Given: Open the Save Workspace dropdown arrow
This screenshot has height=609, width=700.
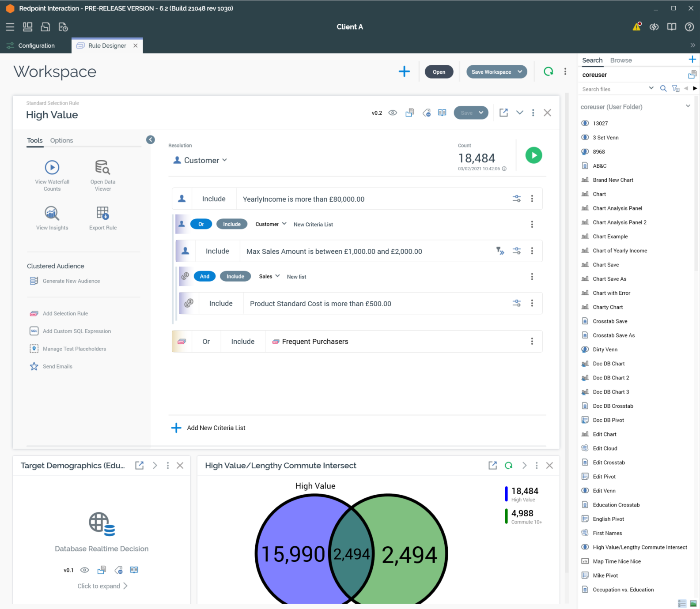Looking at the screenshot, I should pos(520,72).
